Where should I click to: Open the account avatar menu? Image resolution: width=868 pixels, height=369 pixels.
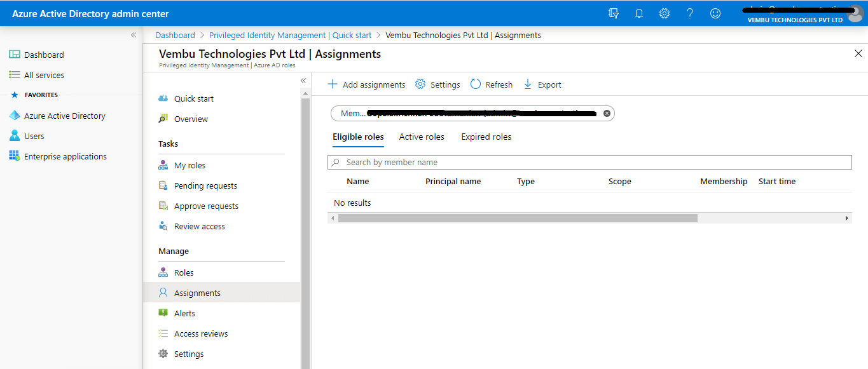(x=855, y=13)
